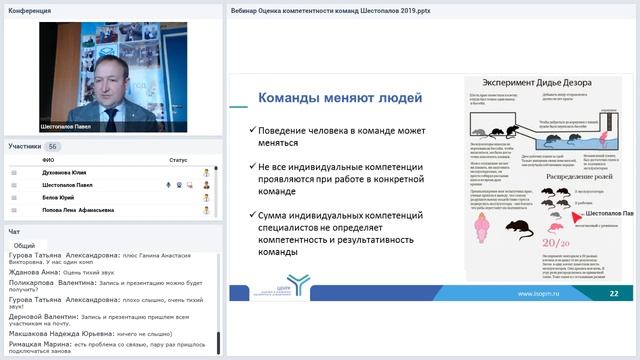
Task: Click Гурова's message mentioning Ганина Анастасия
Action: [100, 258]
